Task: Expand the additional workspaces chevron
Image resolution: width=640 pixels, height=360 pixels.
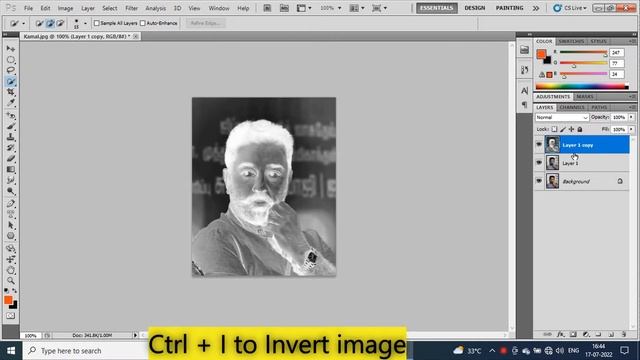Action: click(536, 8)
